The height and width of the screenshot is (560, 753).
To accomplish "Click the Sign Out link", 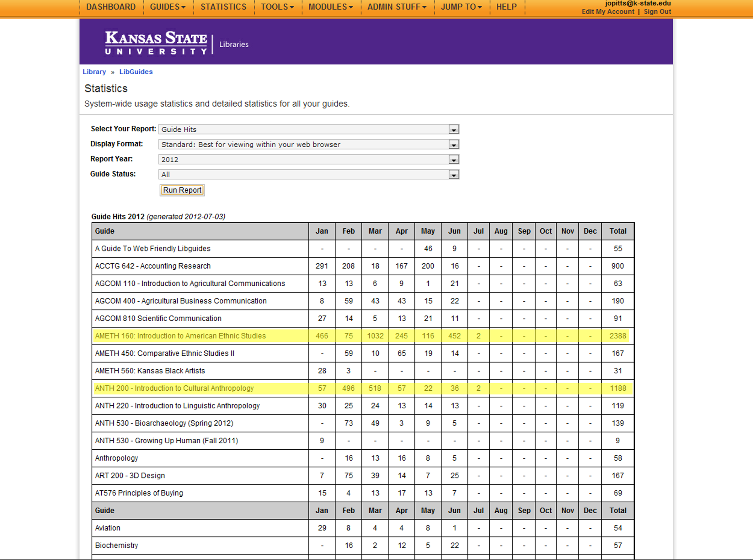I will point(657,12).
